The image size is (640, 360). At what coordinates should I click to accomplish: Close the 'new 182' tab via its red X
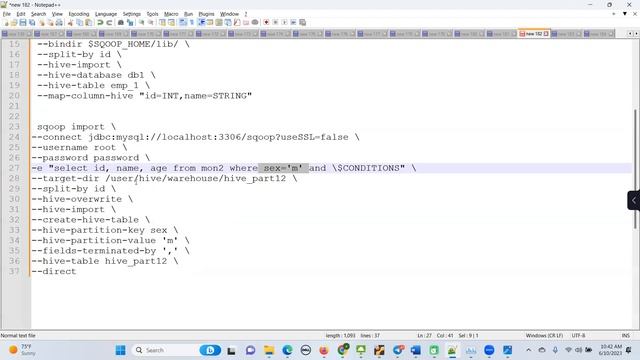(546, 34)
